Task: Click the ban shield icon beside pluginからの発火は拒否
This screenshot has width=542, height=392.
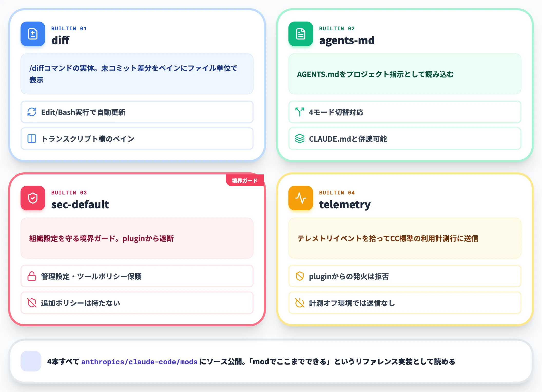Action: click(300, 276)
